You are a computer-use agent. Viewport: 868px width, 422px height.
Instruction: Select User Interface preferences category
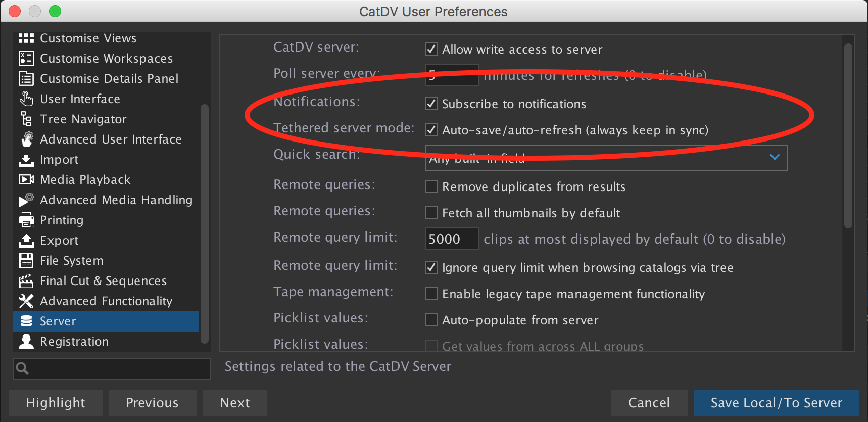80,99
